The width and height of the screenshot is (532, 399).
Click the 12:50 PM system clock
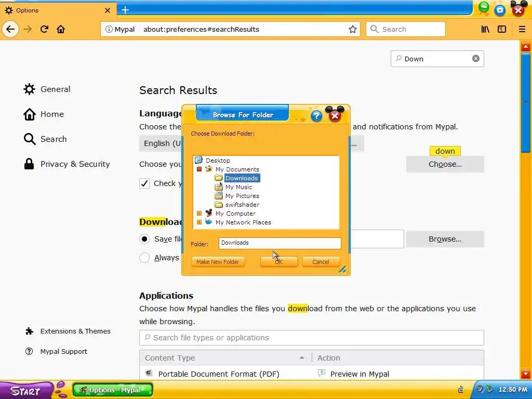point(513,390)
